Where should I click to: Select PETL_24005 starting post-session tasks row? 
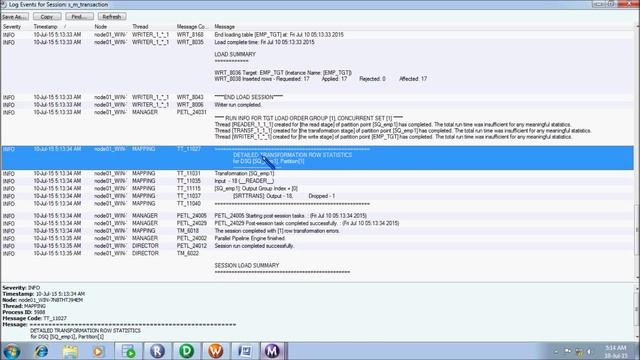(x=317, y=216)
